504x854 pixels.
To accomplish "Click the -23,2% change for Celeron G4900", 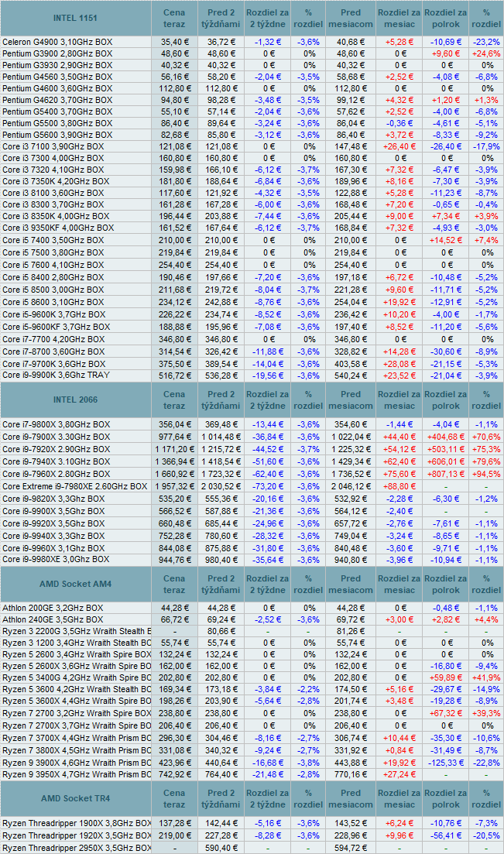I will coord(486,42).
